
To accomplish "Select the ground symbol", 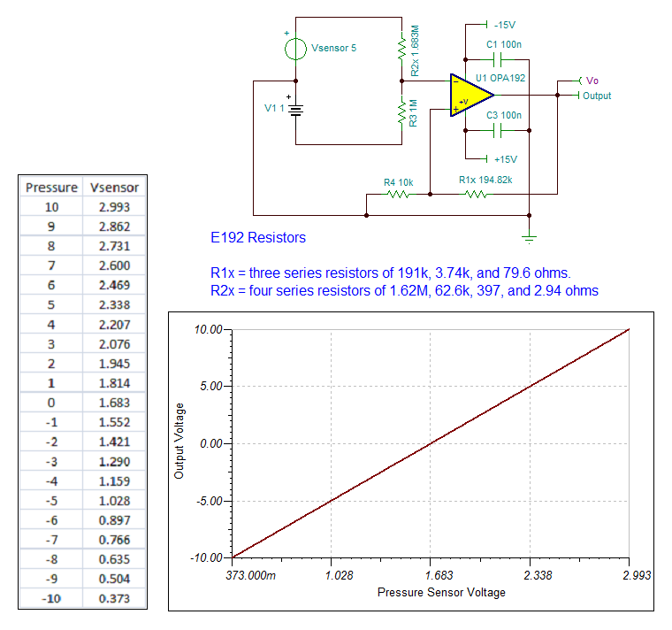I will click(530, 238).
